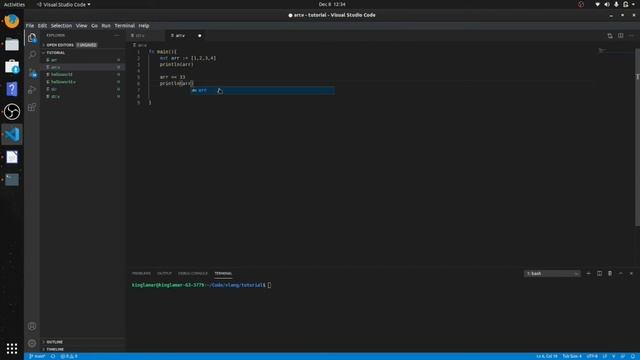Open the Run menu
The width and height of the screenshot is (640, 360).
pyautogui.click(x=106, y=26)
